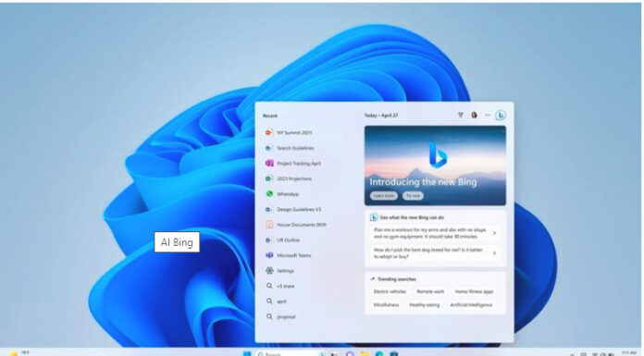Open Design Guidelines V3 document

pos(292,209)
